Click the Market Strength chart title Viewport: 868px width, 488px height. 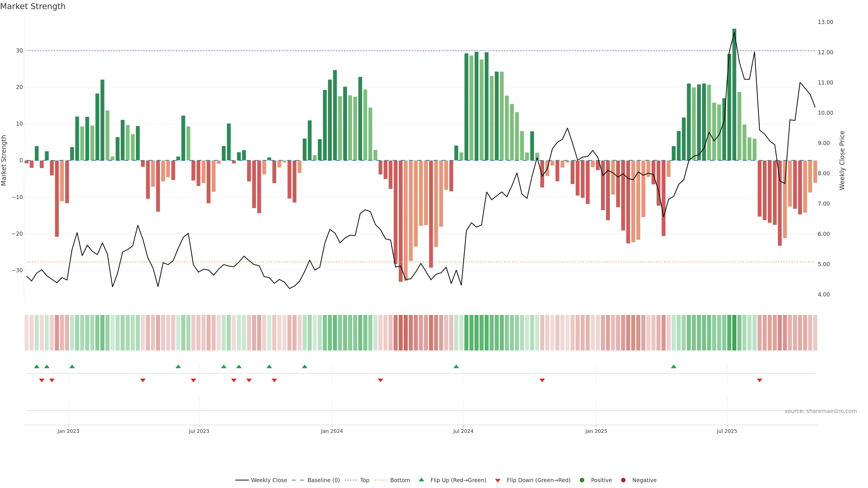click(x=33, y=6)
